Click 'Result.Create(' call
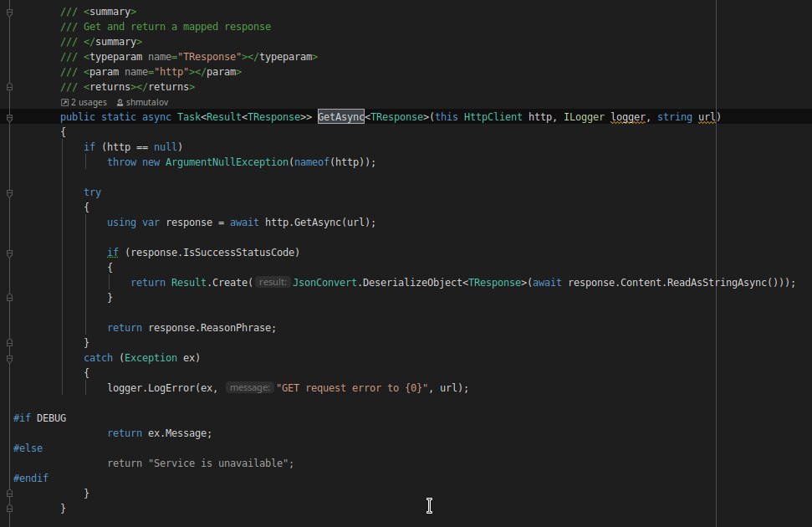The height and width of the screenshot is (527, 812). click(212, 283)
